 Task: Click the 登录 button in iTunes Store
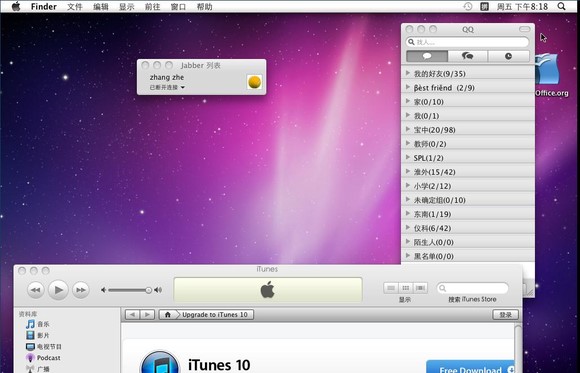(506, 315)
